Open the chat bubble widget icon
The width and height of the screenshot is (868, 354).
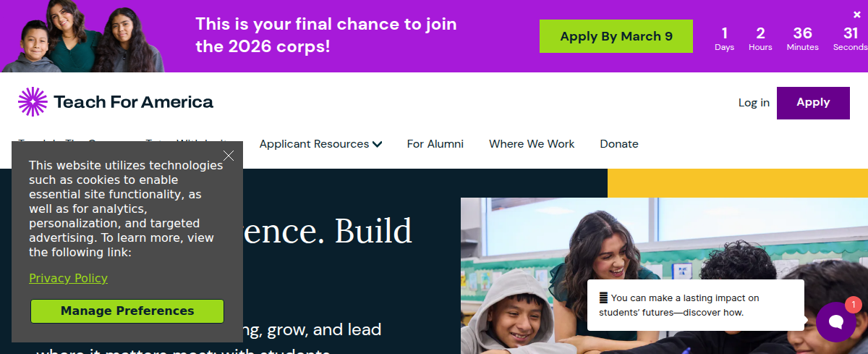835,322
